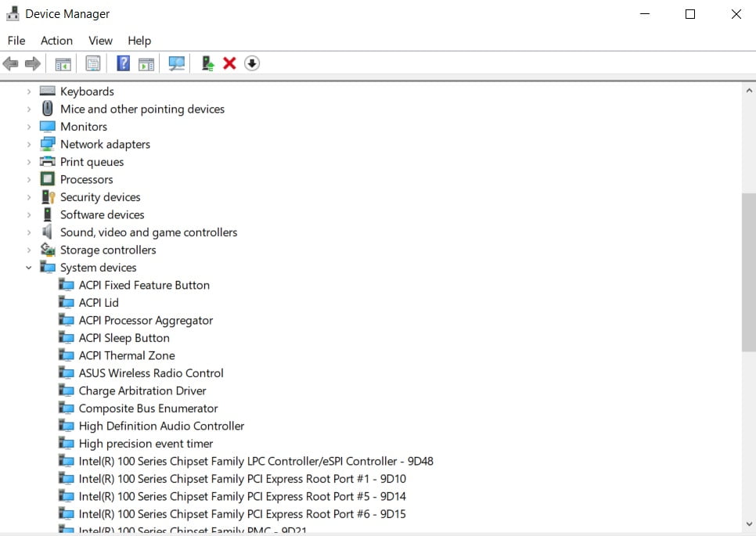Collapse the System devices category
The height and width of the screenshot is (536, 756).
click(29, 268)
